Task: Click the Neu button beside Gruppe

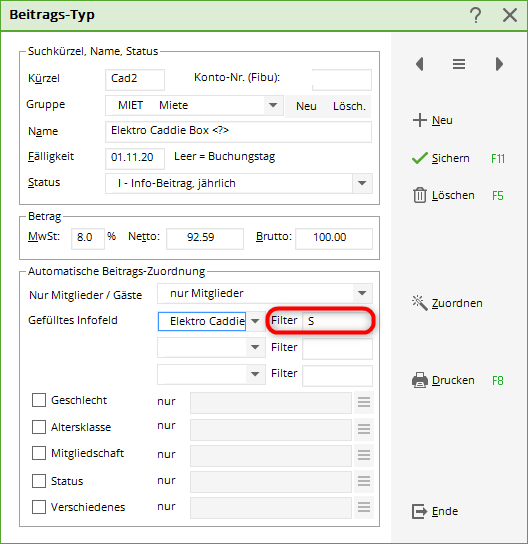Action: click(x=306, y=106)
